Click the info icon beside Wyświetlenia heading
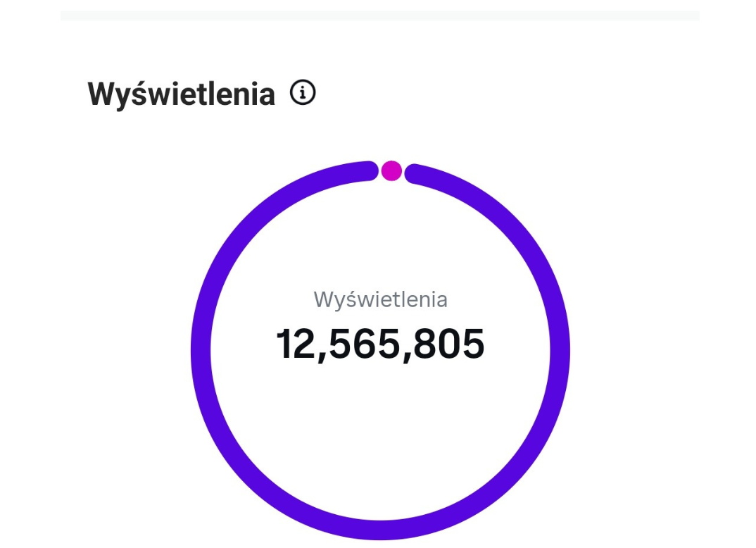 (303, 92)
